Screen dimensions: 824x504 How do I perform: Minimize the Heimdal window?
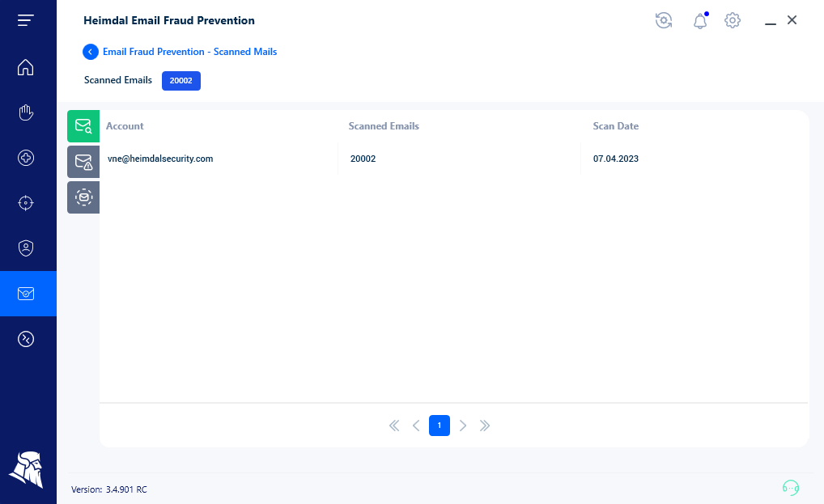[x=770, y=23]
